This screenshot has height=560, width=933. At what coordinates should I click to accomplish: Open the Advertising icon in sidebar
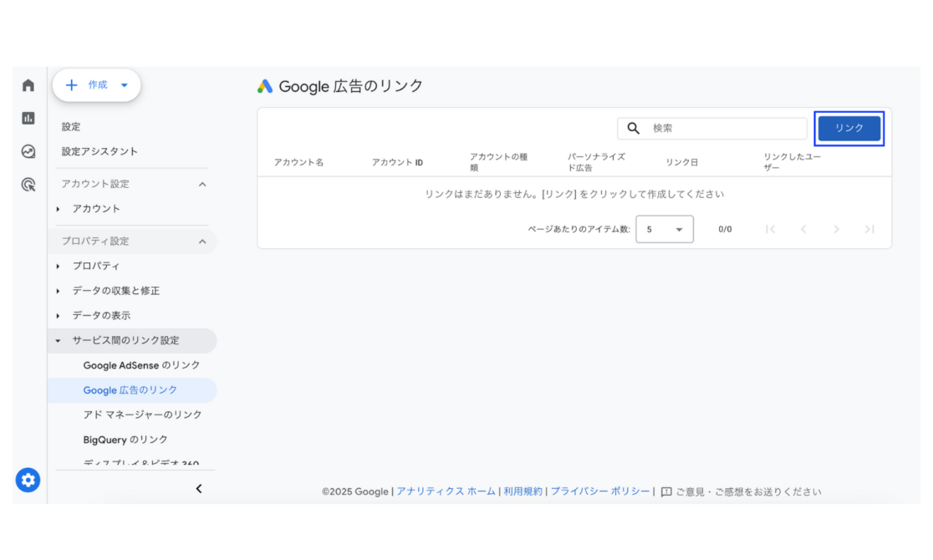tap(28, 185)
